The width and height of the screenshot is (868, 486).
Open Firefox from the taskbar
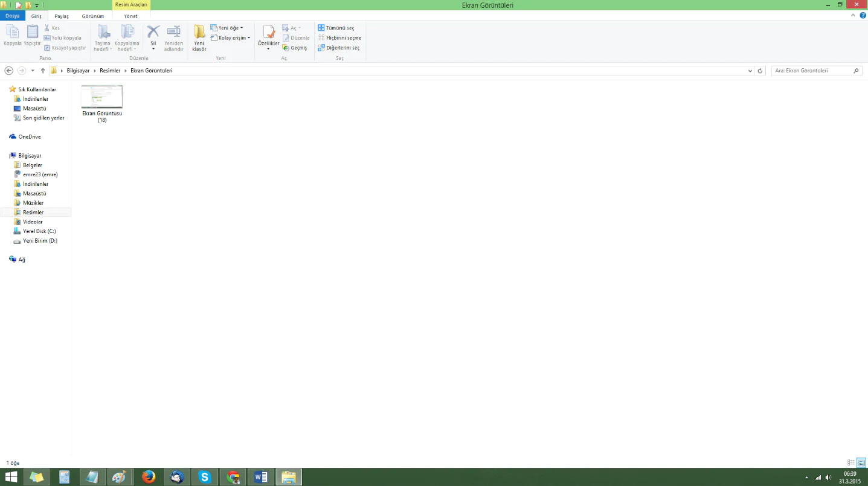pyautogui.click(x=149, y=477)
